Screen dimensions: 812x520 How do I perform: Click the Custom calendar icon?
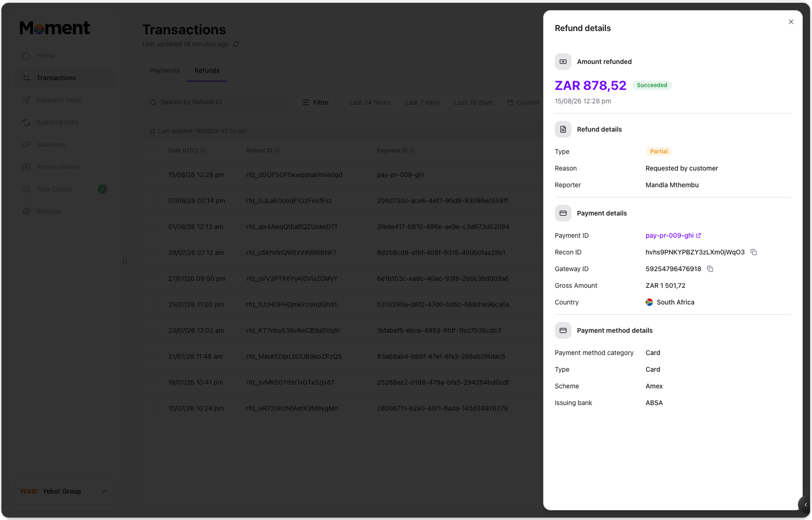point(510,102)
